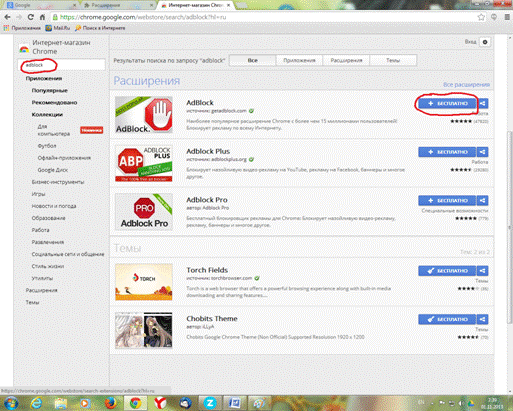Add Adblock Plus with the Бесплатно button
The height and width of the screenshot is (411, 513).
pyautogui.click(x=447, y=152)
